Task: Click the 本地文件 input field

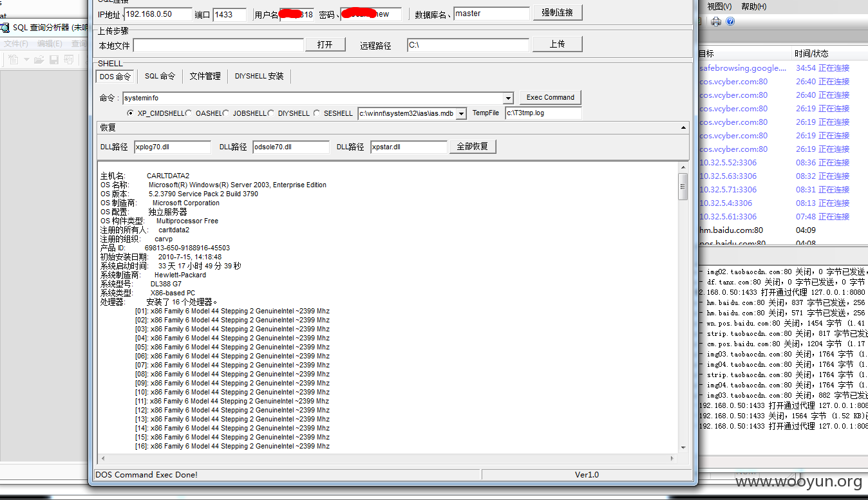Action: [218, 45]
